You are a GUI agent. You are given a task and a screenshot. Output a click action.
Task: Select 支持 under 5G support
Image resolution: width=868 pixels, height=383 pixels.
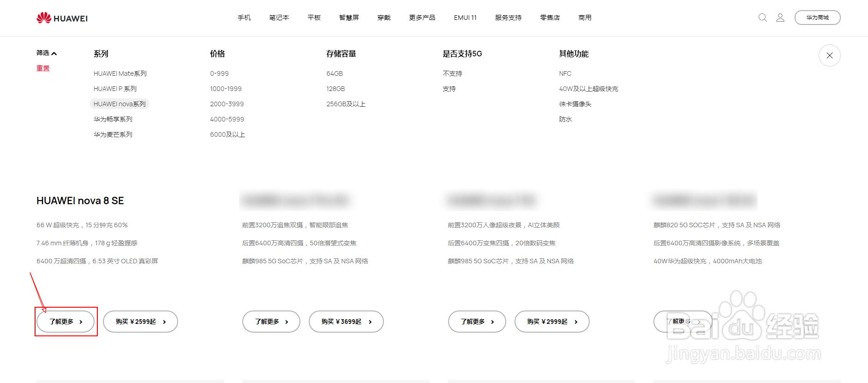click(449, 89)
